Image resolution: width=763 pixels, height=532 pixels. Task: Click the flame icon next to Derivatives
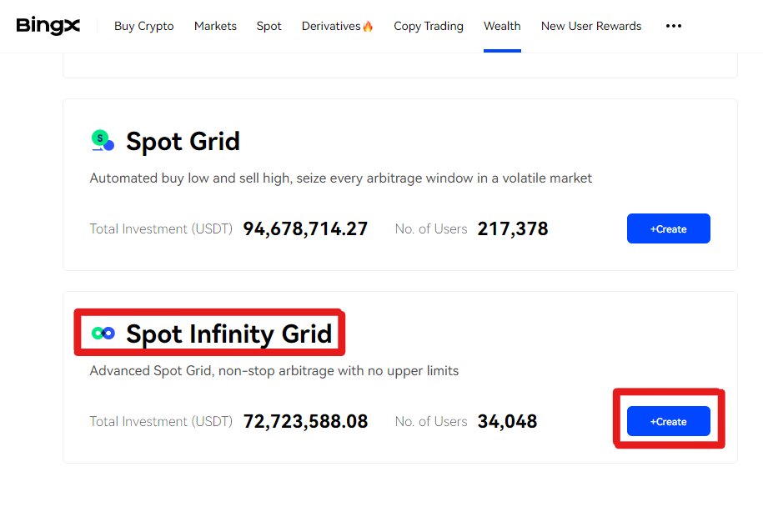(x=368, y=26)
